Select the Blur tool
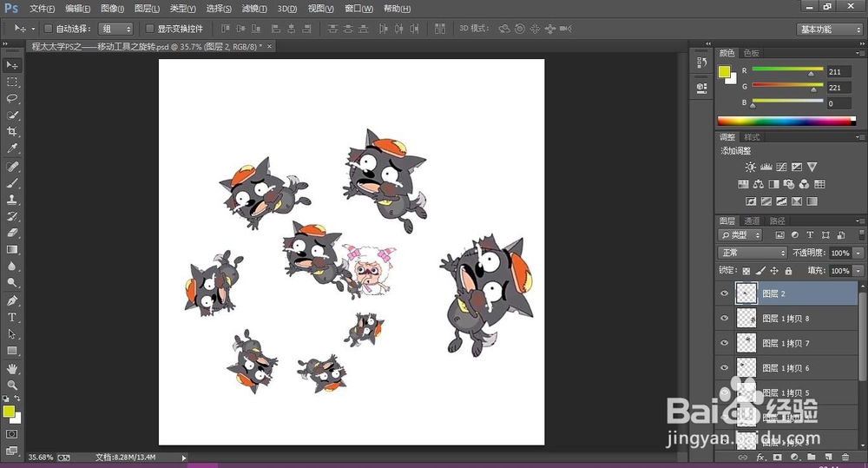868x468 pixels. point(11,266)
